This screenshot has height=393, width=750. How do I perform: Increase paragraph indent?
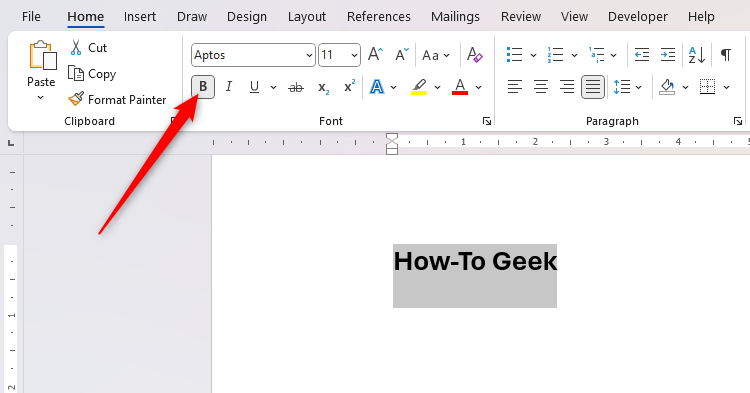667,55
